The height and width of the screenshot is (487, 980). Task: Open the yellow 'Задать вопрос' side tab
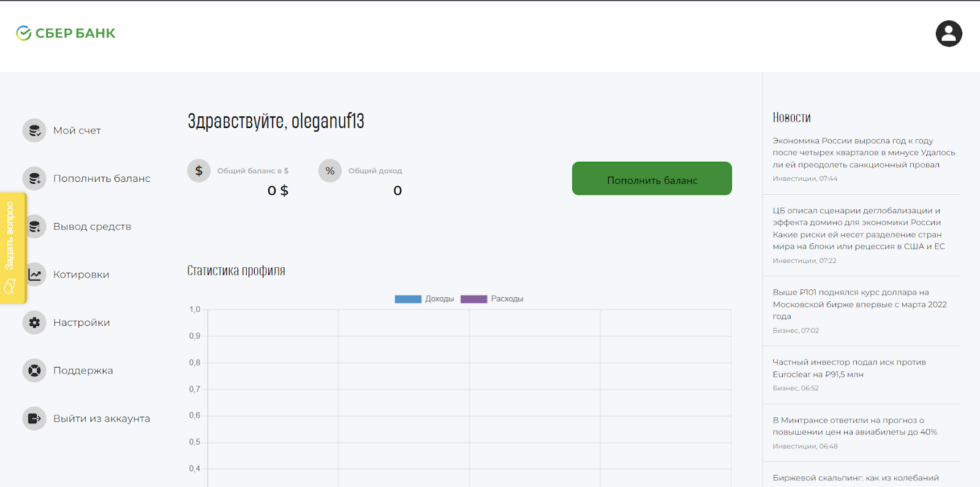click(x=12, y=247)
